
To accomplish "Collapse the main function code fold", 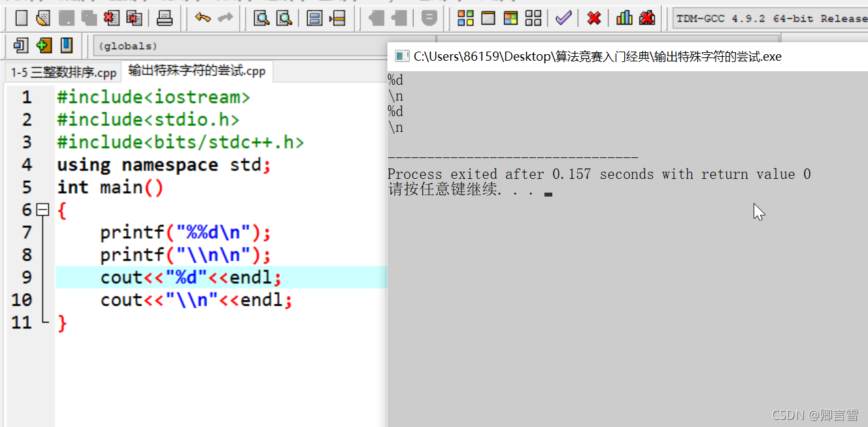I will (x=42, y=210).
